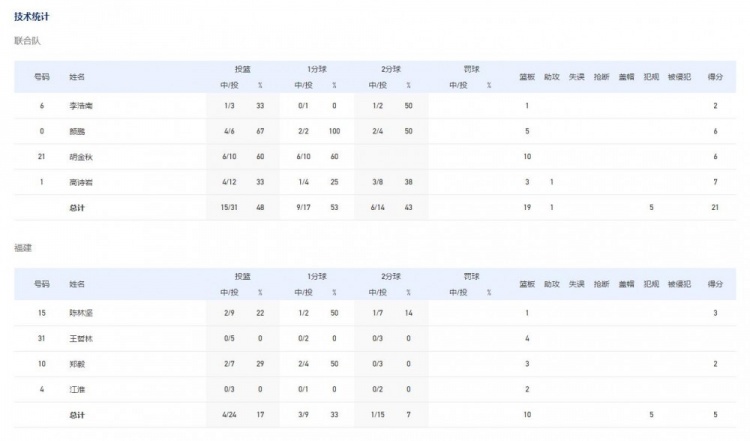Click the 福建 team label
Viewport: 750px width, 441px height.
[x=23, y=247]
